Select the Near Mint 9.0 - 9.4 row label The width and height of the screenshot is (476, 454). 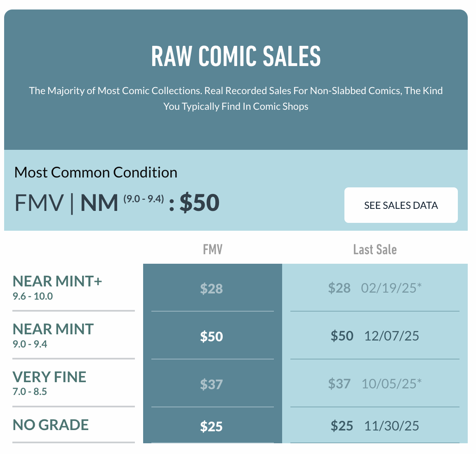coord(53,335)
